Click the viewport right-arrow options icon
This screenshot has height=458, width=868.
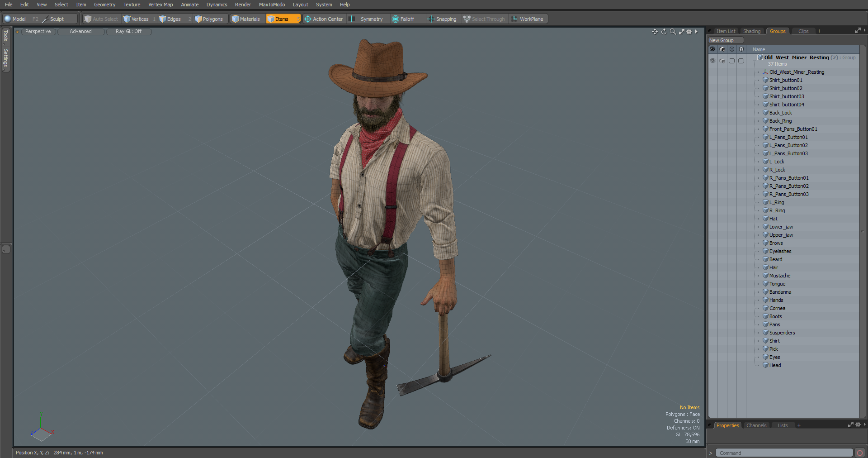(696, 32)
